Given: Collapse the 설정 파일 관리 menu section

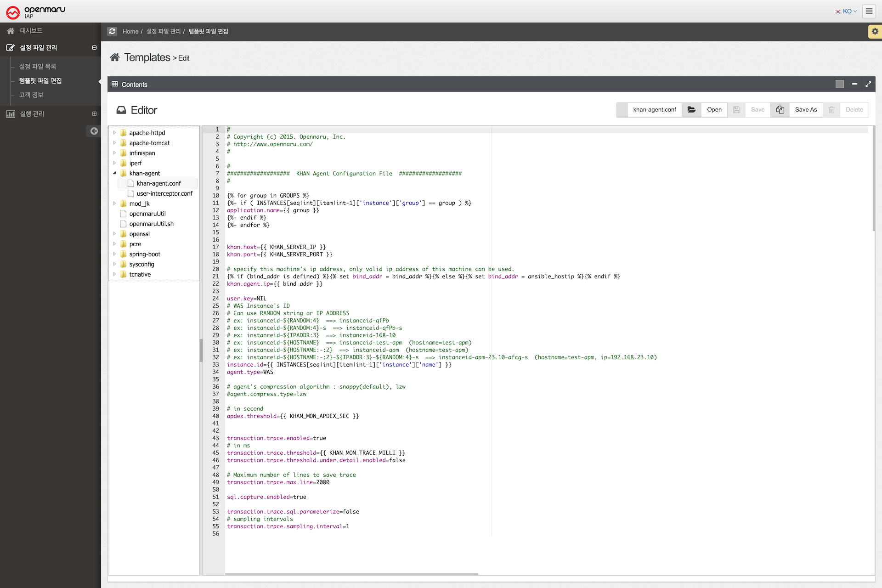Looking at the screenshot, I should [94, 48].
